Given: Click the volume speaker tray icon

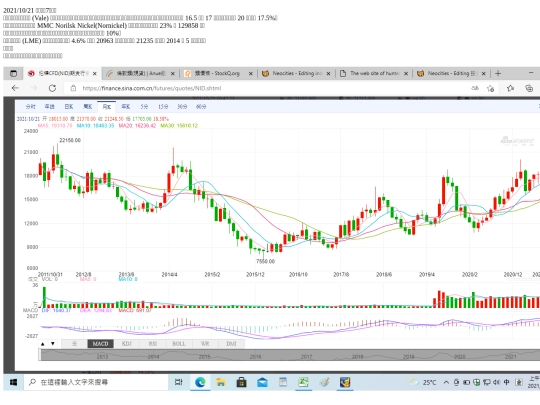Looking at the screenshot, I should [496, 382].
